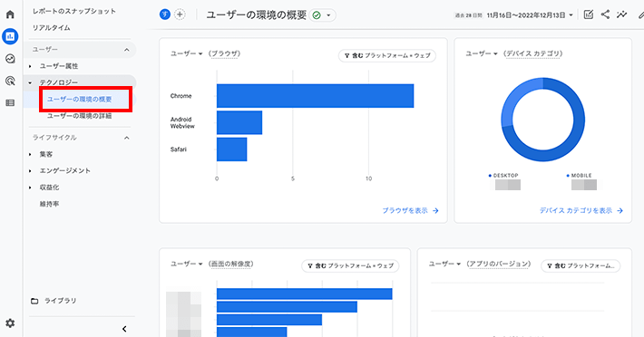Screen dimensions: 644x337
Task: Open ユーザー metric dropdown in 画面の解像度 card
Action: 187,264
